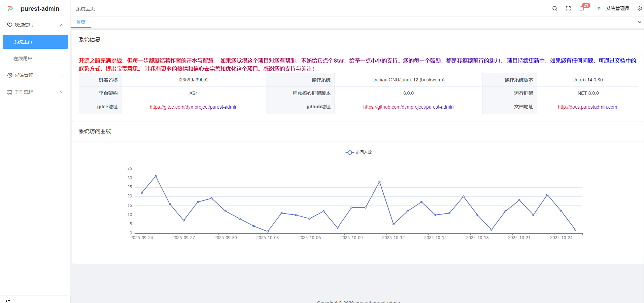This screenshot has width=644, height=303.
Task: Visit the docs.purestadmin.com documentation link
Action: (x=587, y=107)
